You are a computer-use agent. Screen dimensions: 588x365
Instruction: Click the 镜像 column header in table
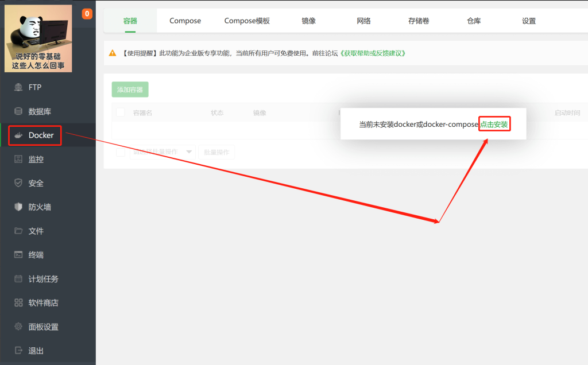click(x=260, y=113)
